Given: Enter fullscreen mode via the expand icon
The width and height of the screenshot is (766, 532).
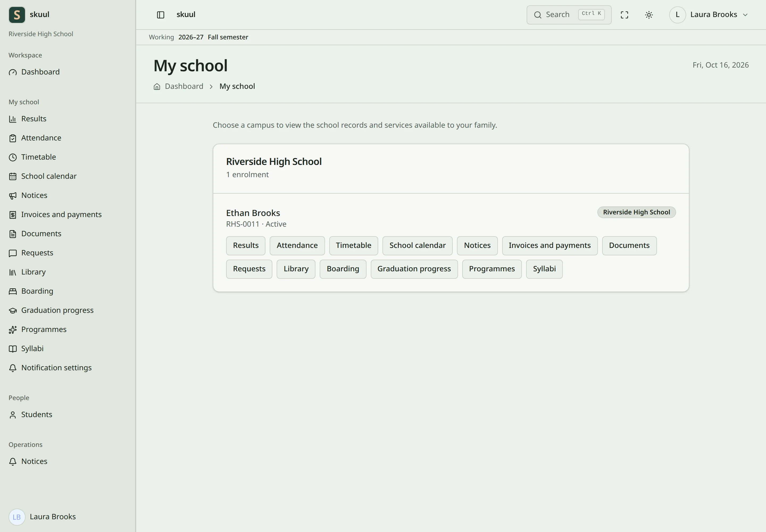Looking at the screenshot, I should pos(624,15).
